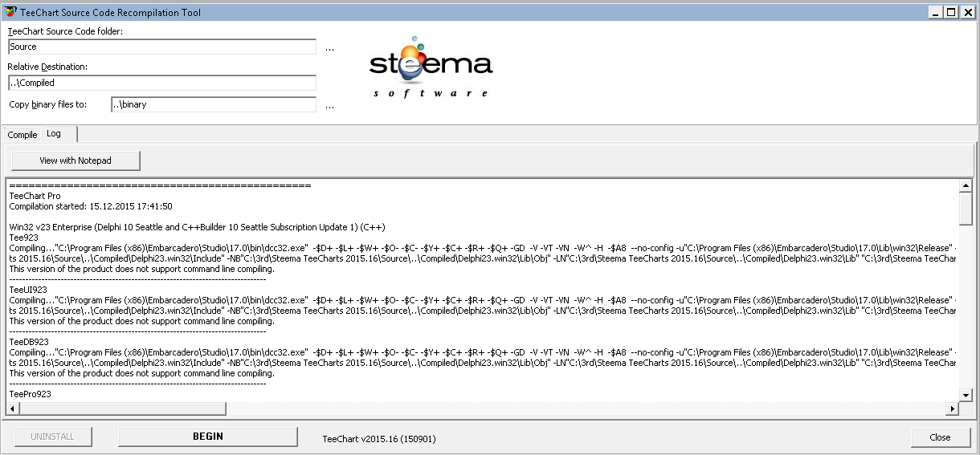Click the log's vertical scroll up arrow
This screenshot has height=455, width=980.
[x=966, y=186]
